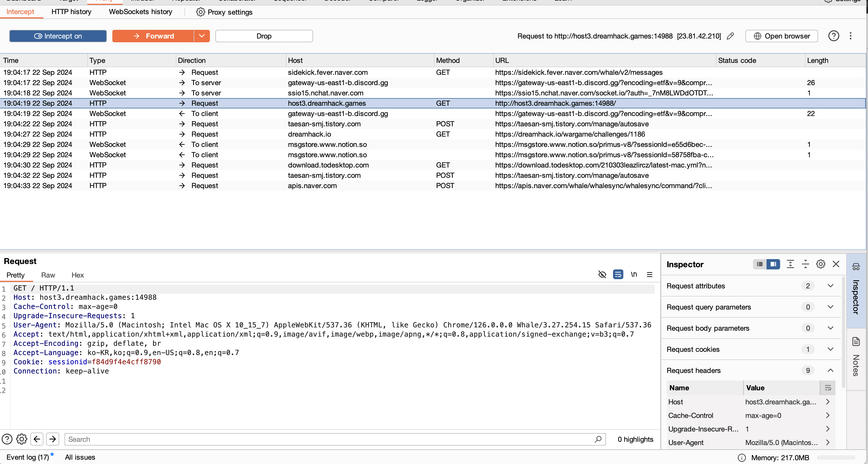Click the help question mark near Open browser
The height and width of the screenshot is (464, 868).
[833, 36]
